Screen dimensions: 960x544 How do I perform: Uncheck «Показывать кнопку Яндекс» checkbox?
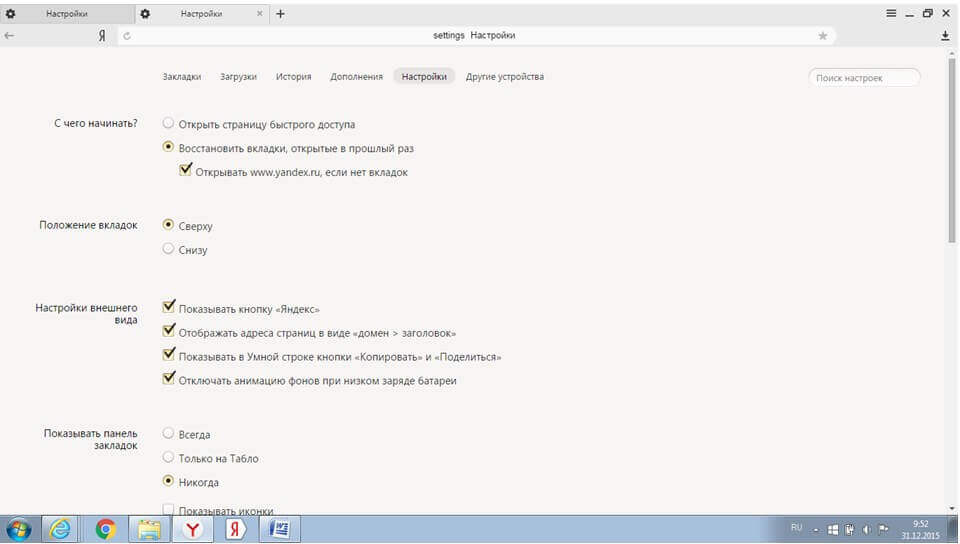168,308
